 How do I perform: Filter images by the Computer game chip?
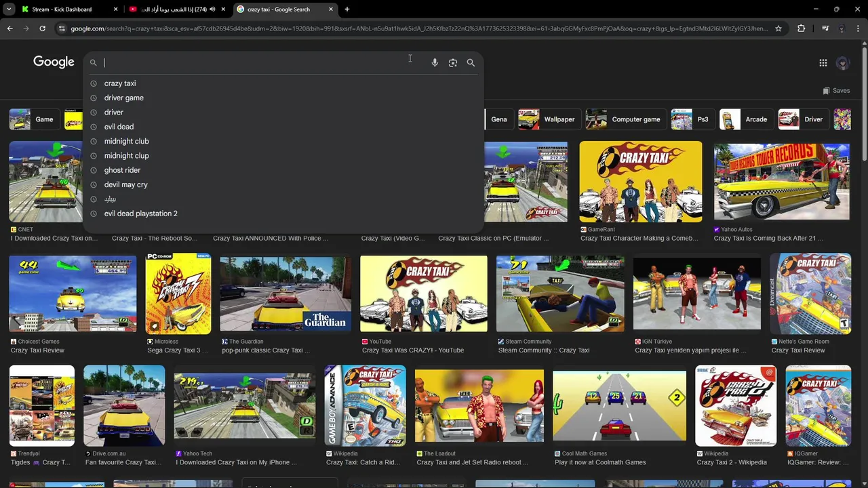point(625,119)
